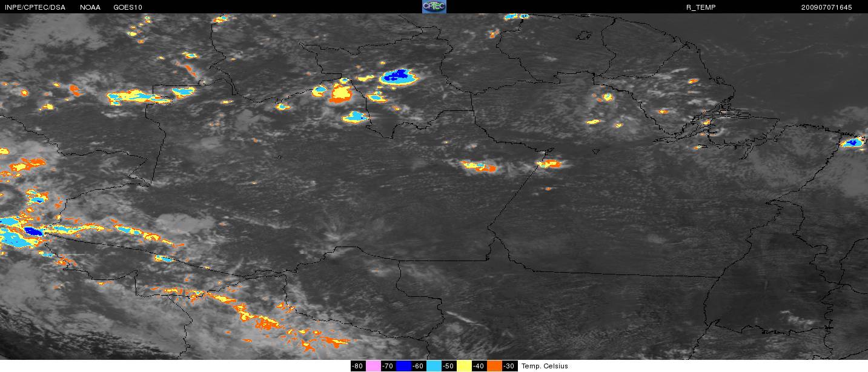Click the 'GOES10' satellite label

click(128, 7)
